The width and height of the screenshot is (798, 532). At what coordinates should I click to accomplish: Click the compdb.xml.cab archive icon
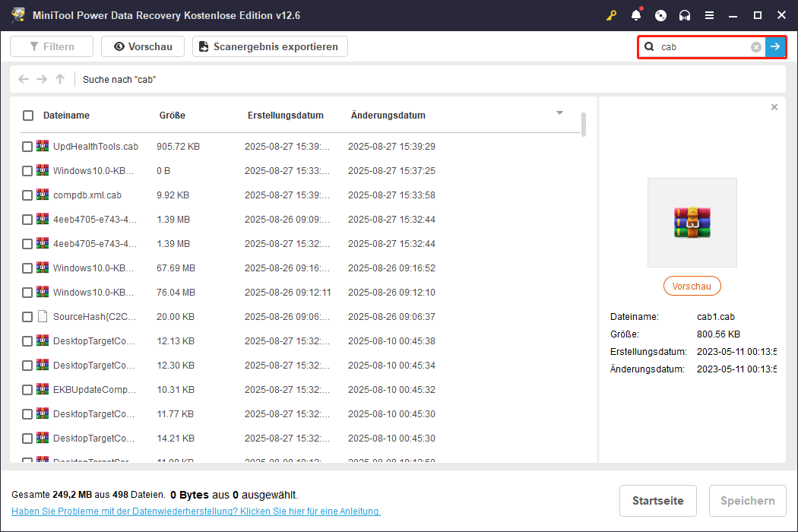click(x=43, y=195)
